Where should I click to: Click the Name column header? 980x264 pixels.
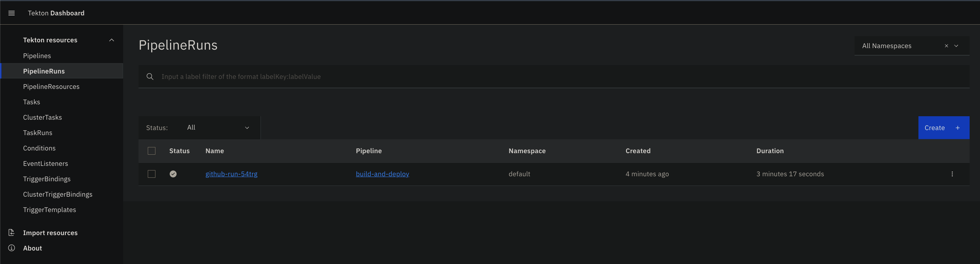click(215, 151)
